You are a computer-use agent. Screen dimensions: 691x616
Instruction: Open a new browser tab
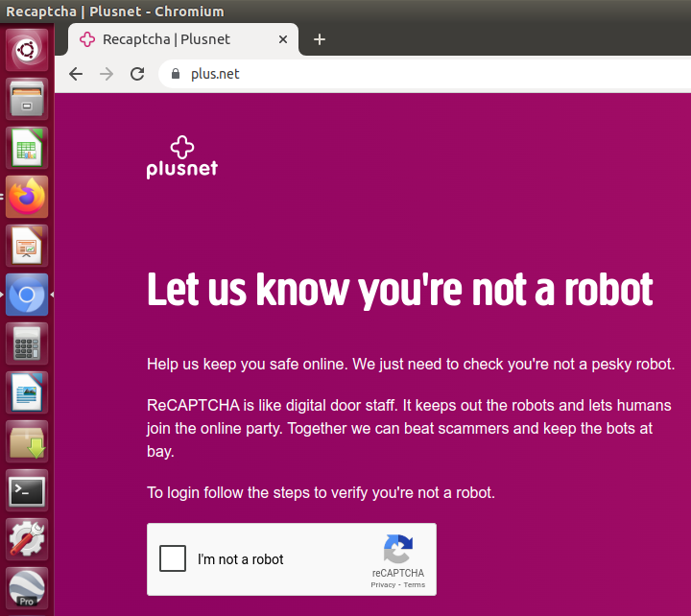click(320, 39)
